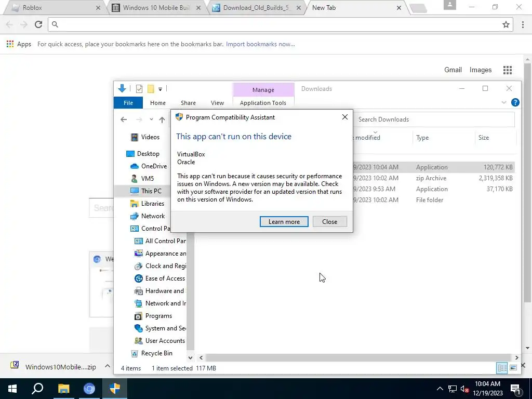This screenshot has width=532, height=399.
Task: Click Search Downloads field
Action: pos(434,119)
